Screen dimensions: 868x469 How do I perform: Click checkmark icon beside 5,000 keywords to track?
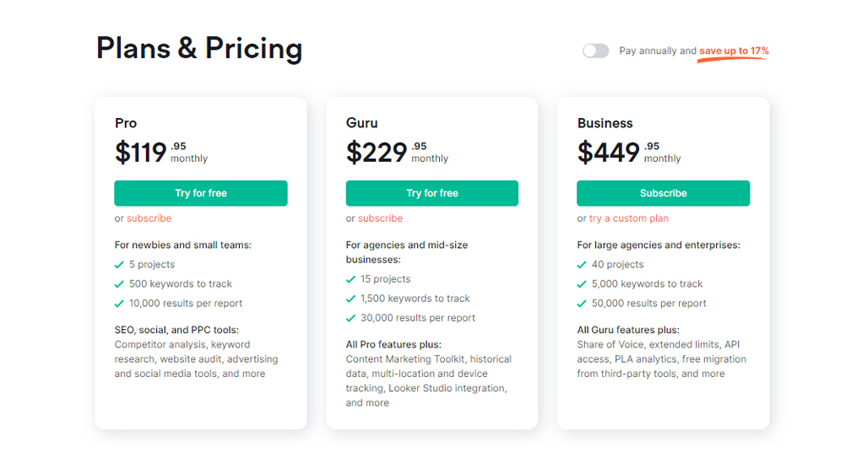581,284
